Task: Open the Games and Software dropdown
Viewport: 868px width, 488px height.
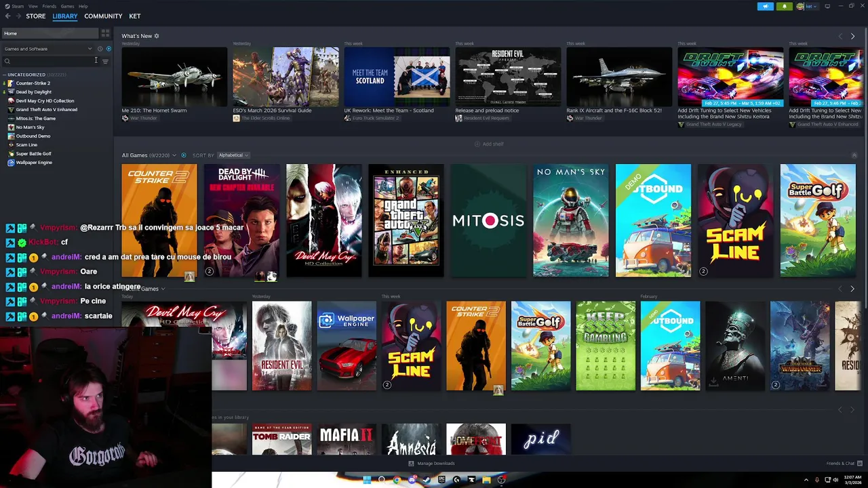Action: tap(48, 49)
